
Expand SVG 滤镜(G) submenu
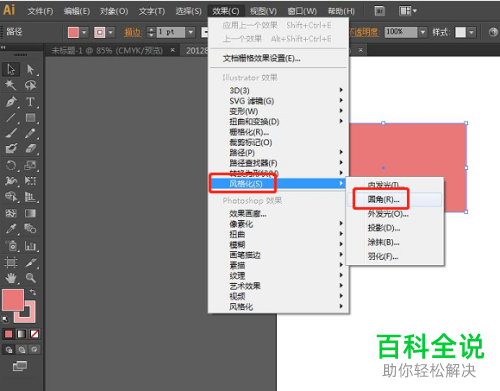pos(278,101)
